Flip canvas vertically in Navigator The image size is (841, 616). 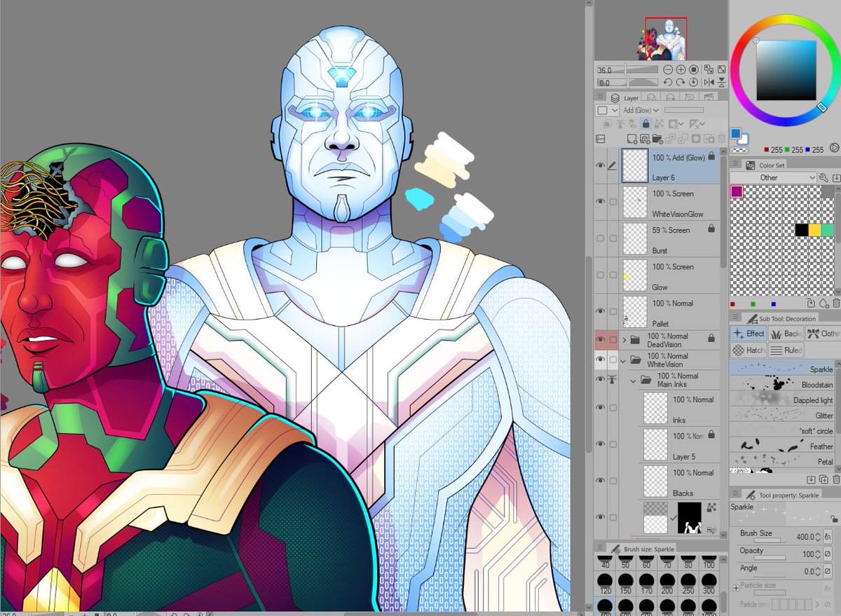tap(722, 82)
